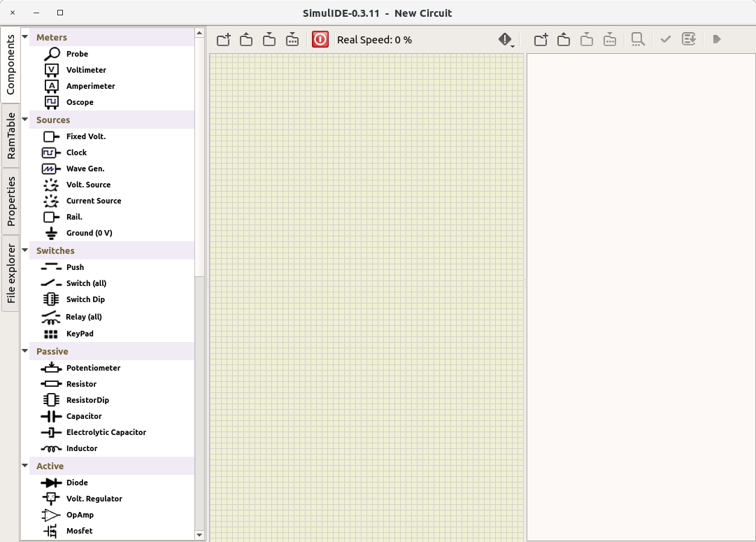Viewport: 756px width, 542px height.
Task: Choose the Resistor component
Action: pyautogui.click(x=81, y=384)
